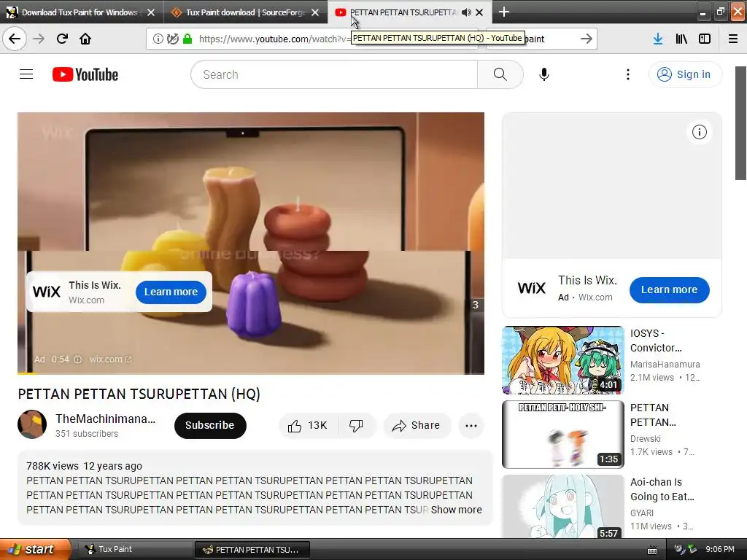
Task: Show site information icon in address bar
Action: click(x=158, y=39)
